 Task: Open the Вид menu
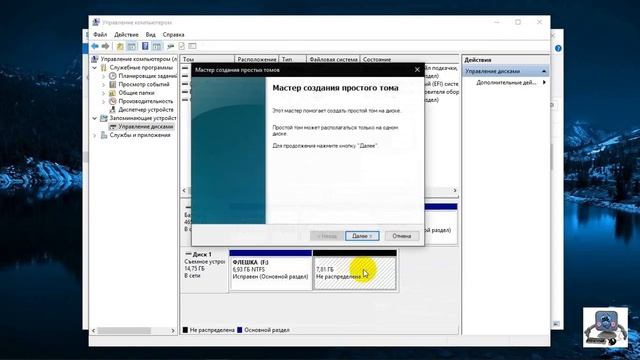point(151,35)
